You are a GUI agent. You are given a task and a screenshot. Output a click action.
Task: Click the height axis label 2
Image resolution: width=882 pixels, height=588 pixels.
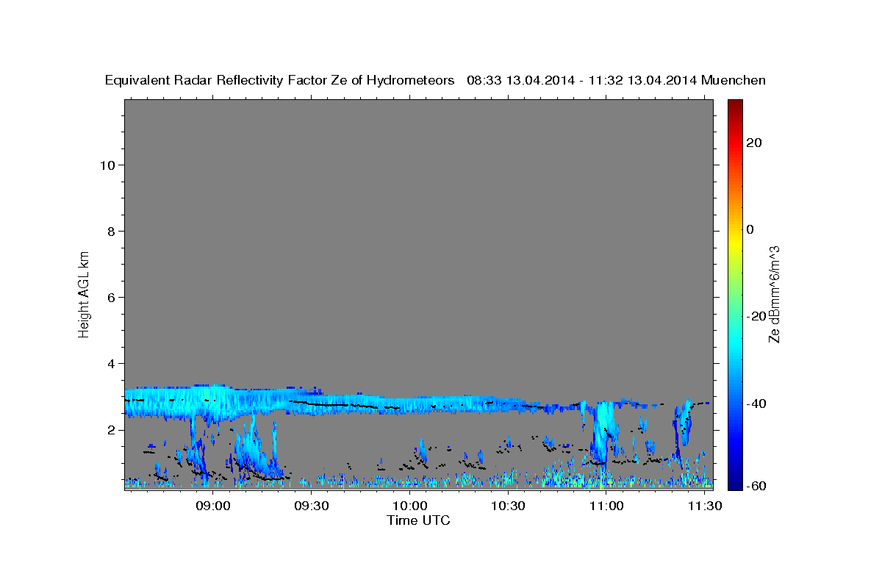coord(110,430)
